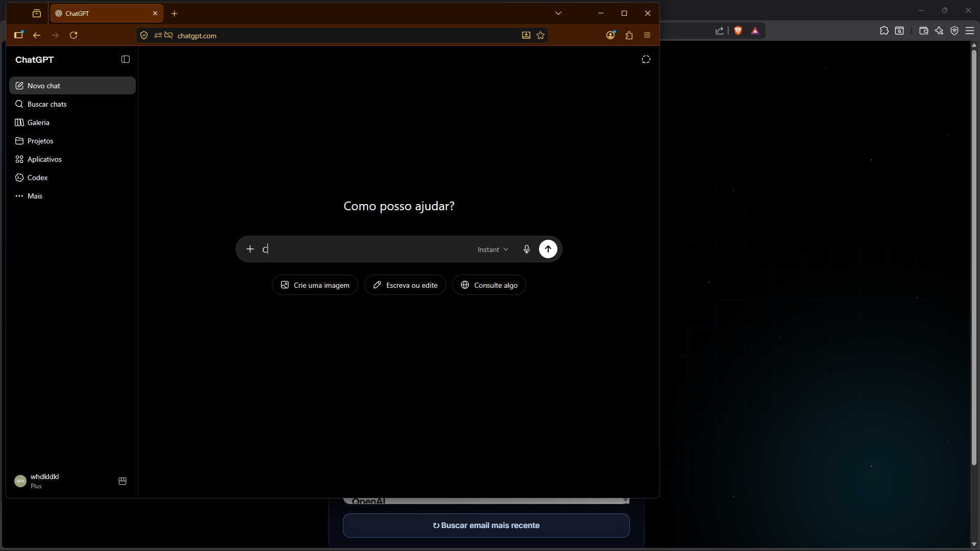Expand the Mais sidebar menu

(72, 196)
